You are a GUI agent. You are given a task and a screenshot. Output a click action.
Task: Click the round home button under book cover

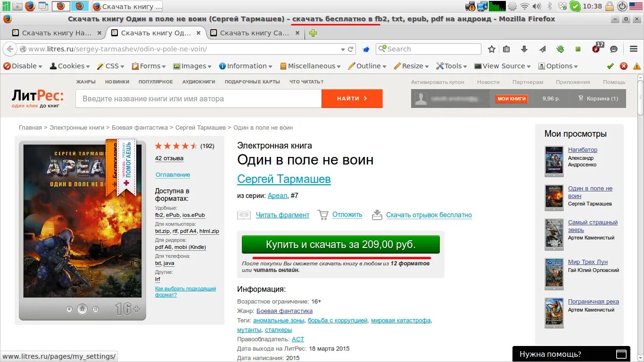(82, 309)
